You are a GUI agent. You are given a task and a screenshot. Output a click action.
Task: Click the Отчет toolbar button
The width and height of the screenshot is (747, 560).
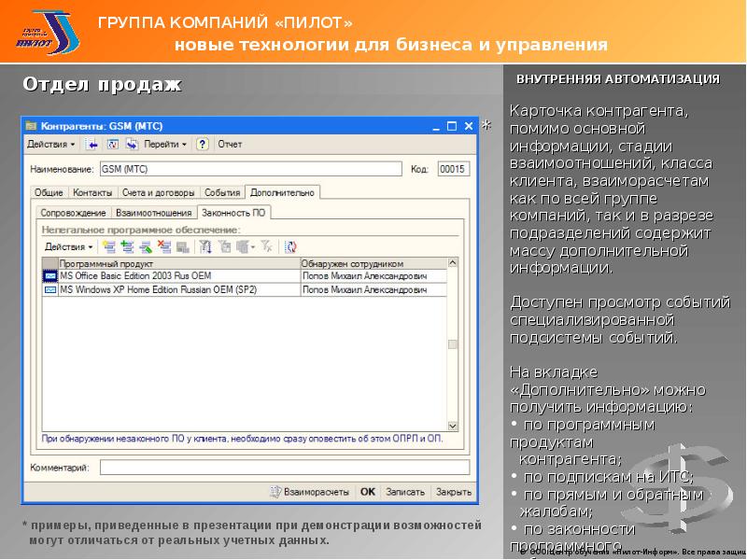[230, 145]
